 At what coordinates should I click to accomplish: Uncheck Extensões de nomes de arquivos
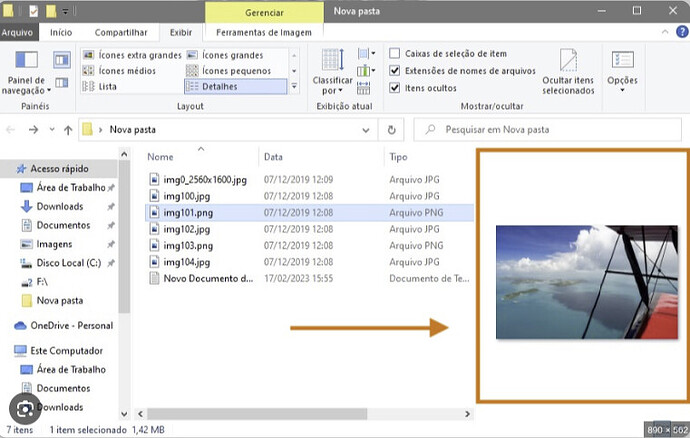point(395,71)
